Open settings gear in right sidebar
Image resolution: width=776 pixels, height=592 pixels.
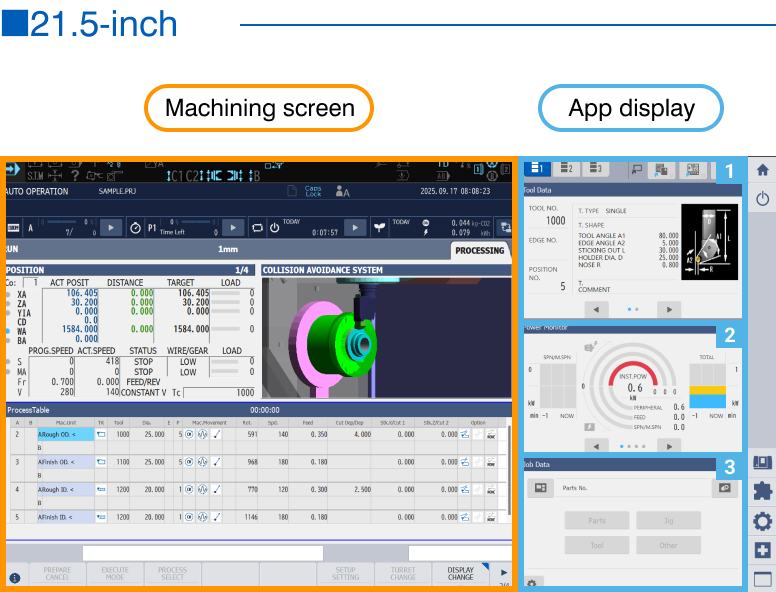(x=763, y=521)
